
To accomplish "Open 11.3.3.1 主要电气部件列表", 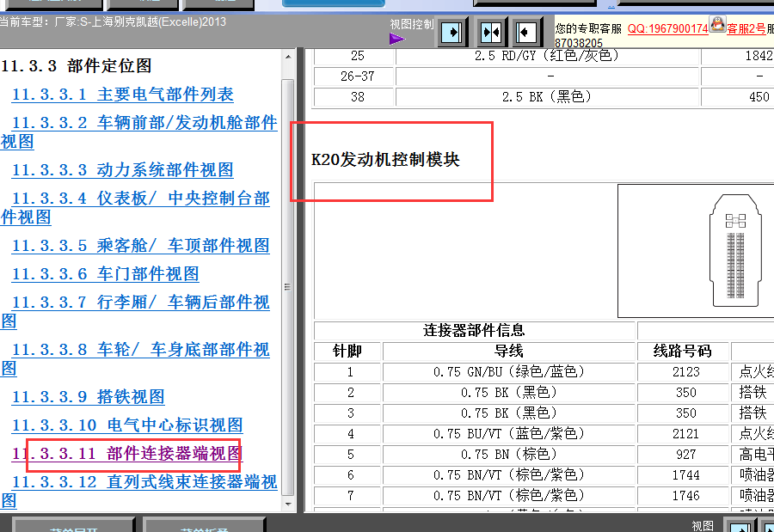I will (122, 95).
